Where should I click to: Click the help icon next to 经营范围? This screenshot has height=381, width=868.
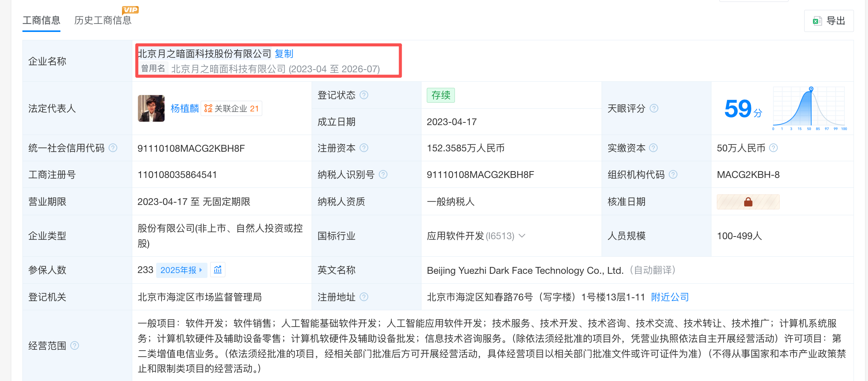click(75, 346)
